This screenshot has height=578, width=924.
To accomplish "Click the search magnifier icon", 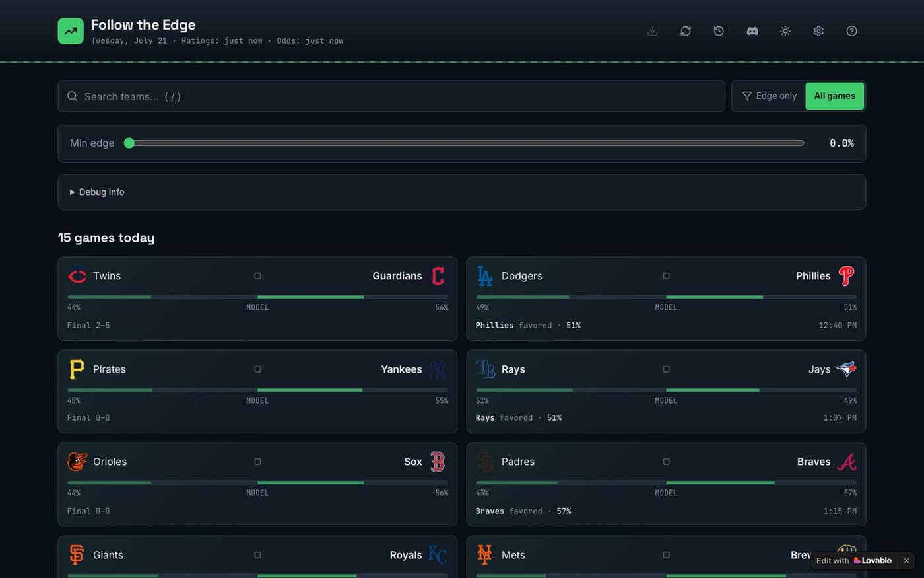I will pos(72,96).
